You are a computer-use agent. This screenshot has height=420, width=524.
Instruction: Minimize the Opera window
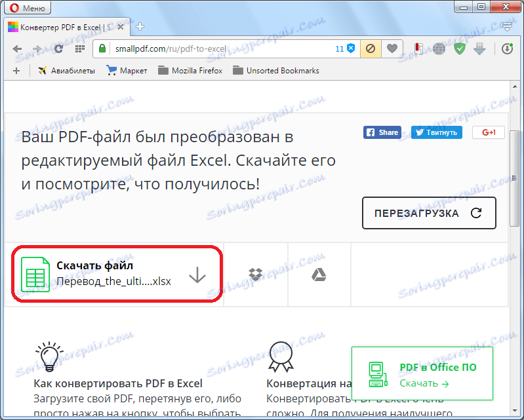tap(463, 7)
